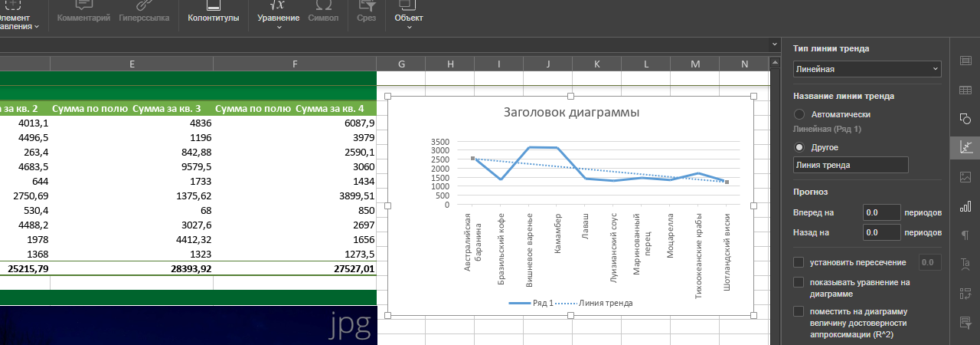Open the paragraph settings sidebar icon
The width and height of the screenshot is (980, 345).
click(965, 235)
